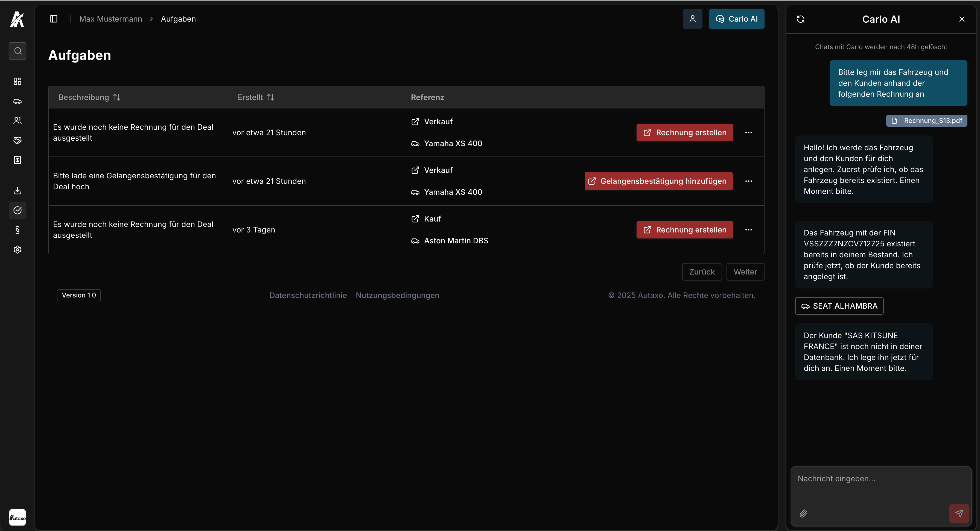Toggle the Carlo AI assistant panel
The height and width of the screenshot is (531, 980).
736,19
